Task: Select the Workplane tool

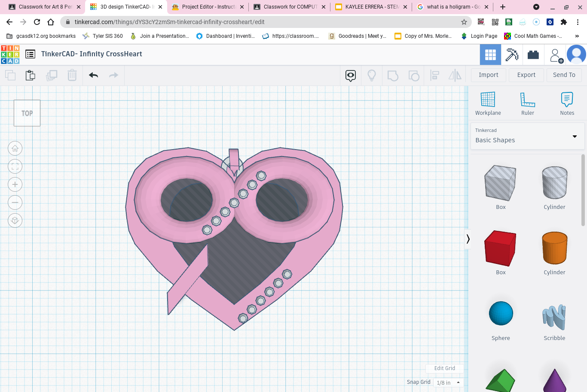Action: 488,104
